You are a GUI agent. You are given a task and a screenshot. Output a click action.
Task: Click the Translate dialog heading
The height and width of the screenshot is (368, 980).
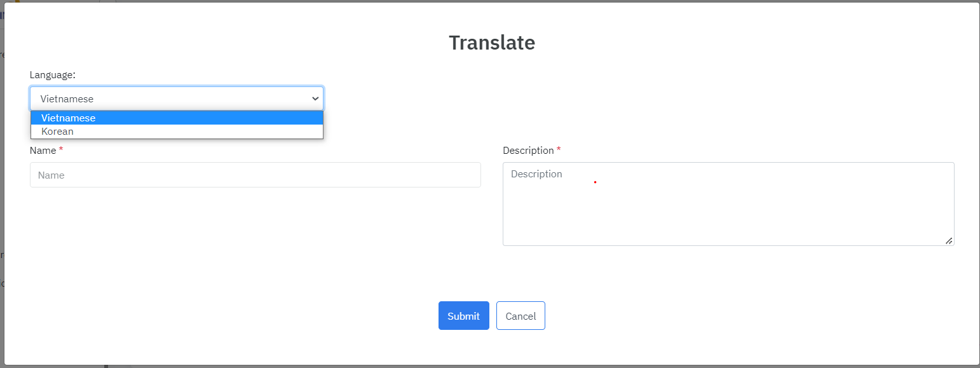(492, 43)
